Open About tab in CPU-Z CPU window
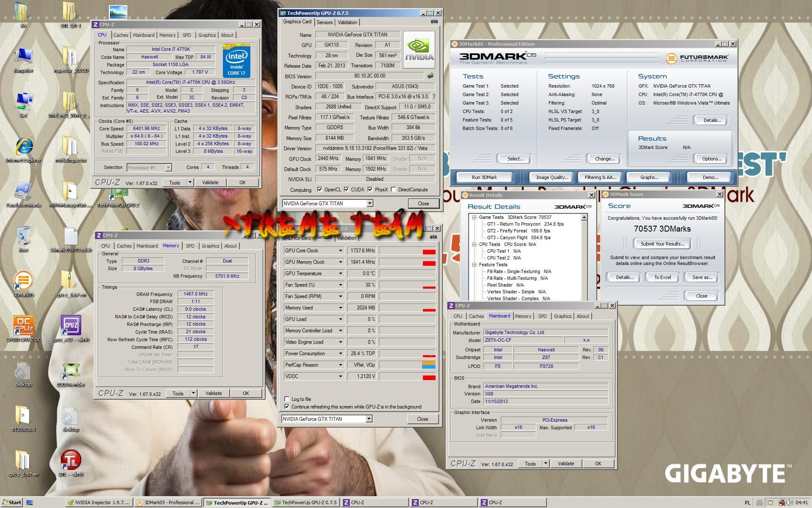812x508 pixels. click(227, 35)
